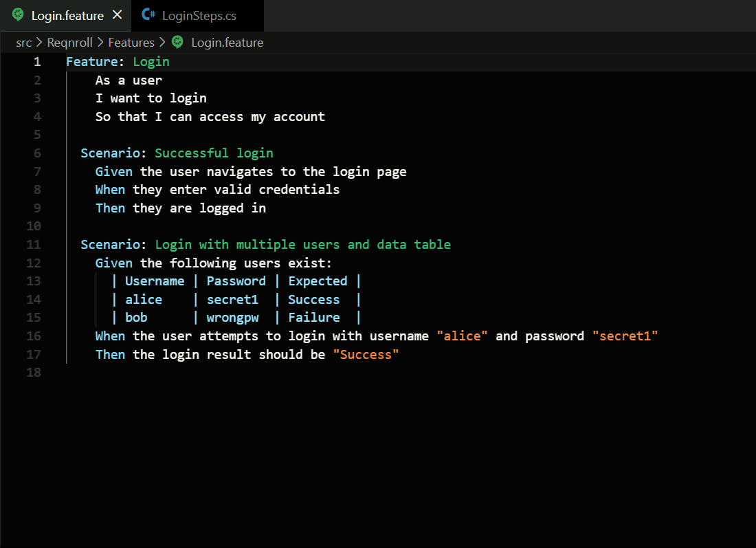Viewport: 756px width, 548px height.
Task: Click the Login.feature breadcrumb item
Action: (x=227, y=43)
